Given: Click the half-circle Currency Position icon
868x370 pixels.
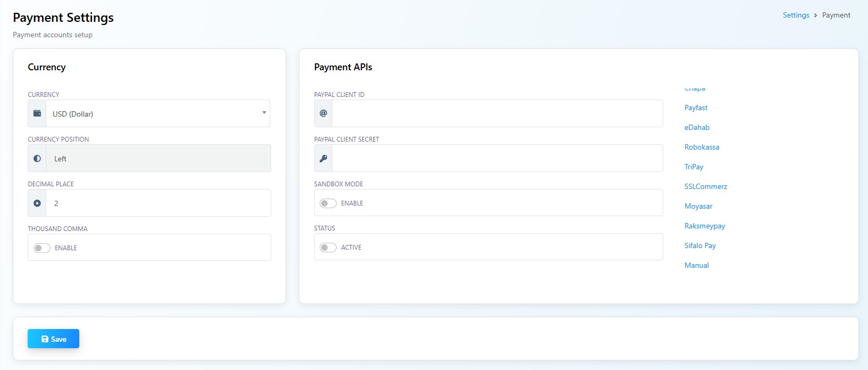Looking at the screenshot, I should click(37, 159).
